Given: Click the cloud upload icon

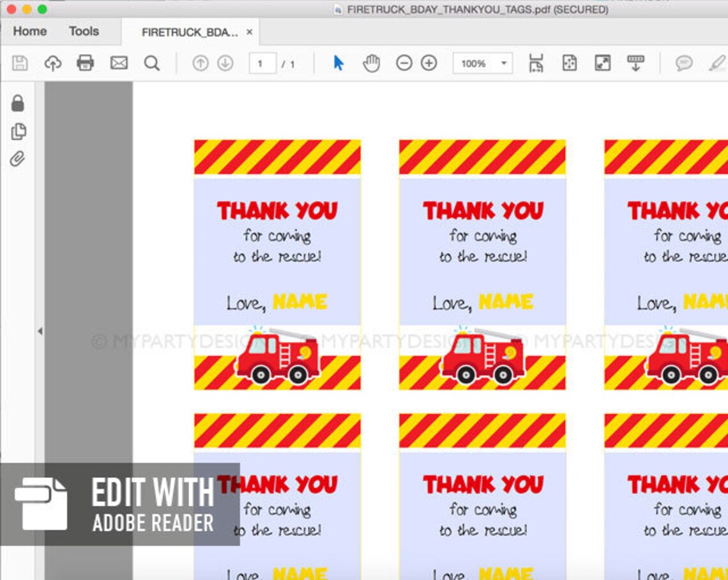Looking at the screenshot, I should (53, 63).
